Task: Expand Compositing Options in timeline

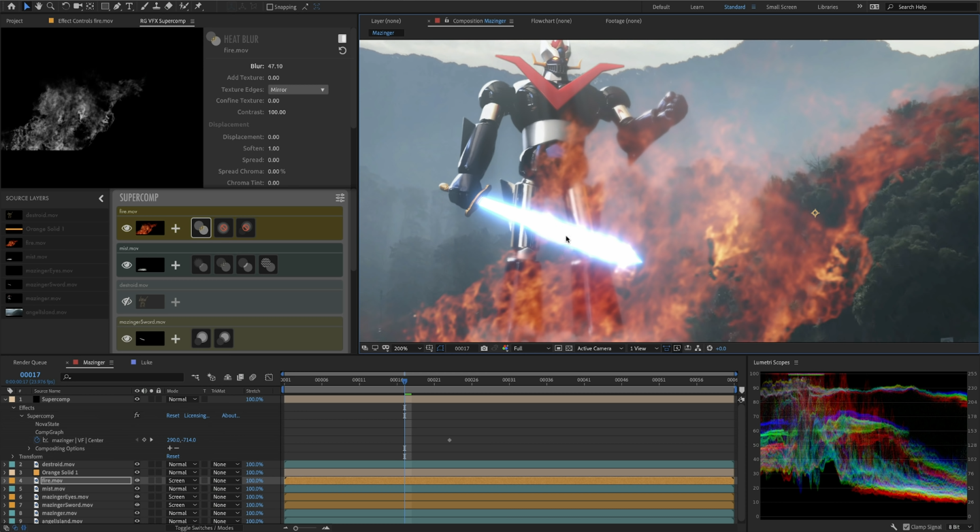Action: pos(29,448)
